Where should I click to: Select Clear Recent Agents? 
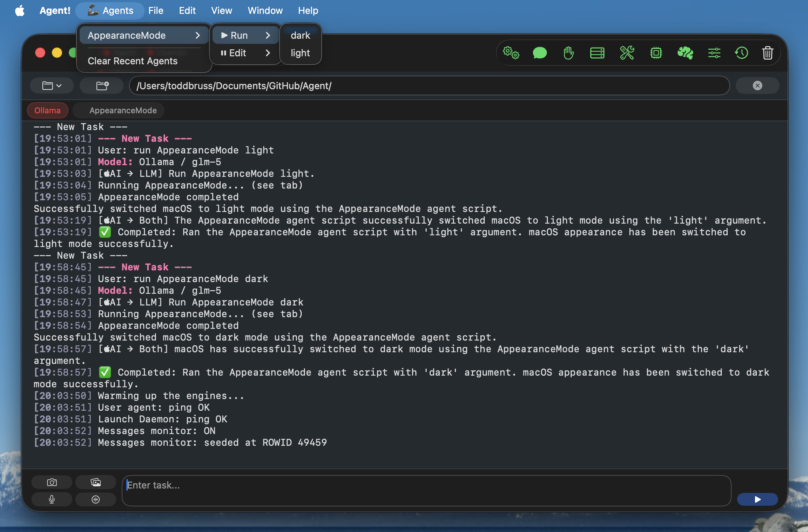coord(133,61)
